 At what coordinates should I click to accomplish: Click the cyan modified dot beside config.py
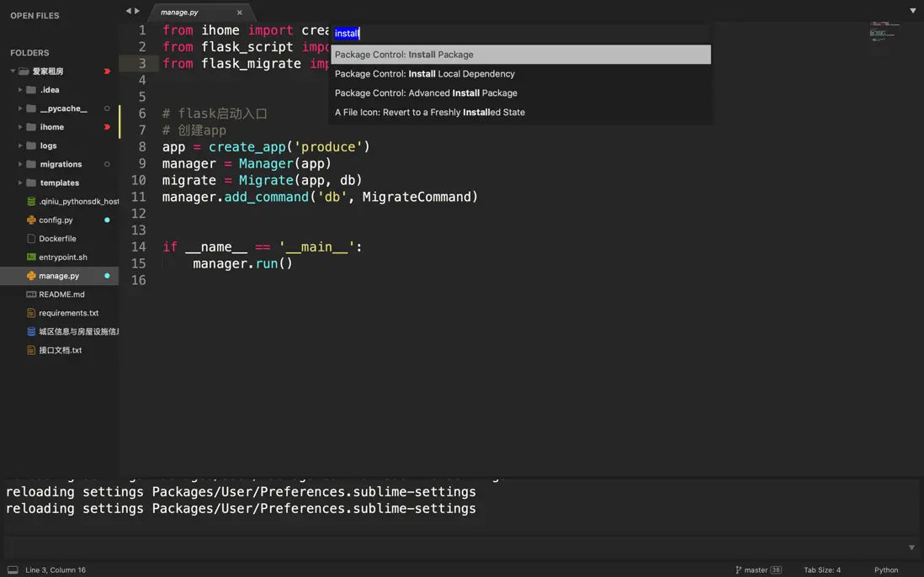point(107,220)
